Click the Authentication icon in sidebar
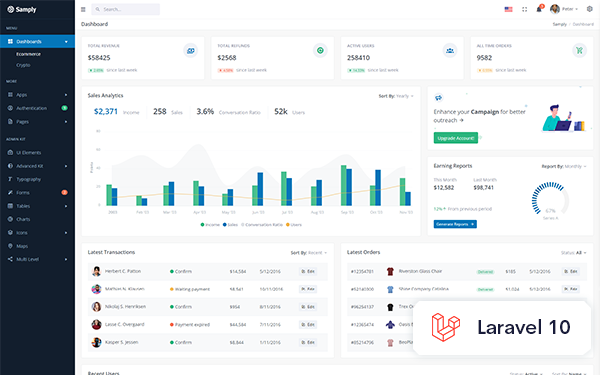The image size is (600, 375). 10,108
